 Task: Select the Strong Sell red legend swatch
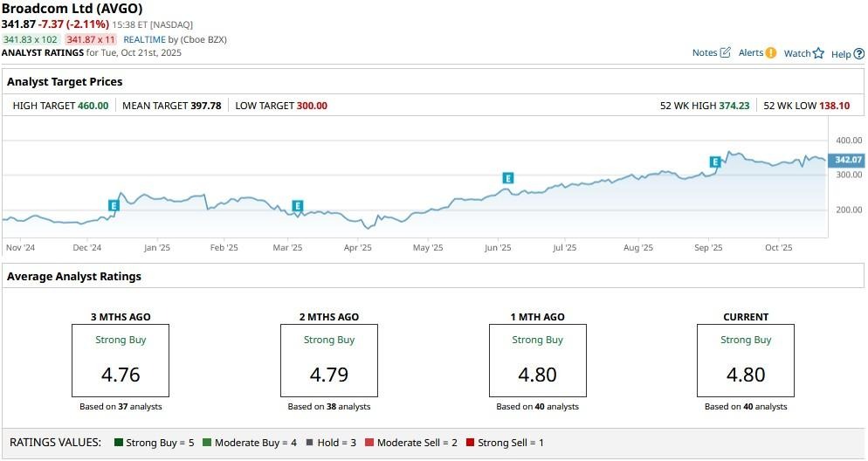tap(471, 443)
